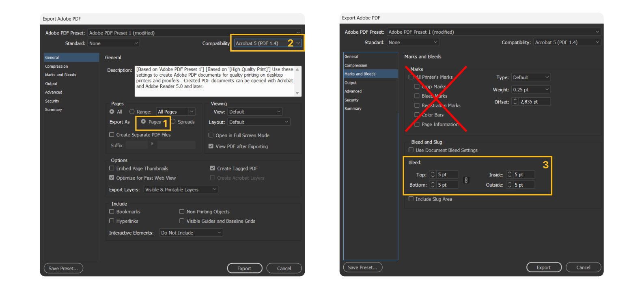Click the Top bleed stepper arrows
This screenshot has width=644, height=297.
[433, 174]
